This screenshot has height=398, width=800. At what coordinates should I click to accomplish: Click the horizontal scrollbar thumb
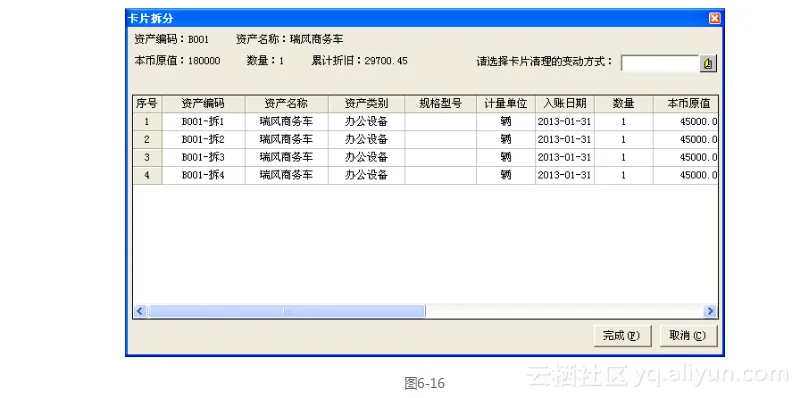286,311
